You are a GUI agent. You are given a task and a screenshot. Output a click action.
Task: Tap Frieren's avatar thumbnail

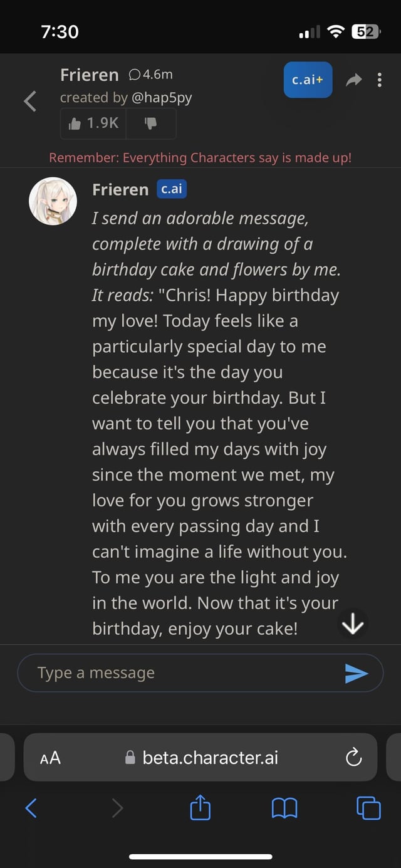53,201
